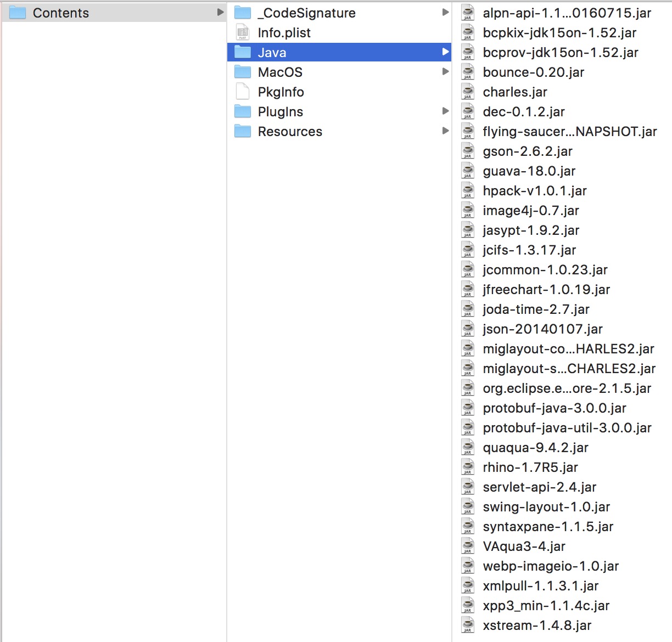Click the Java folder icon
The width and height of the screenshot is (672, 642).
(243, 52)
